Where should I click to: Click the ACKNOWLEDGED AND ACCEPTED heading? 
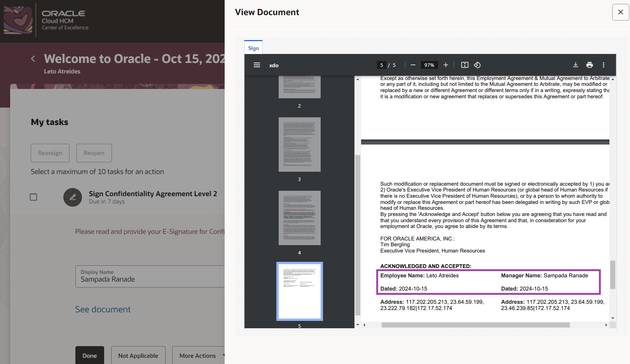[426, 266]
